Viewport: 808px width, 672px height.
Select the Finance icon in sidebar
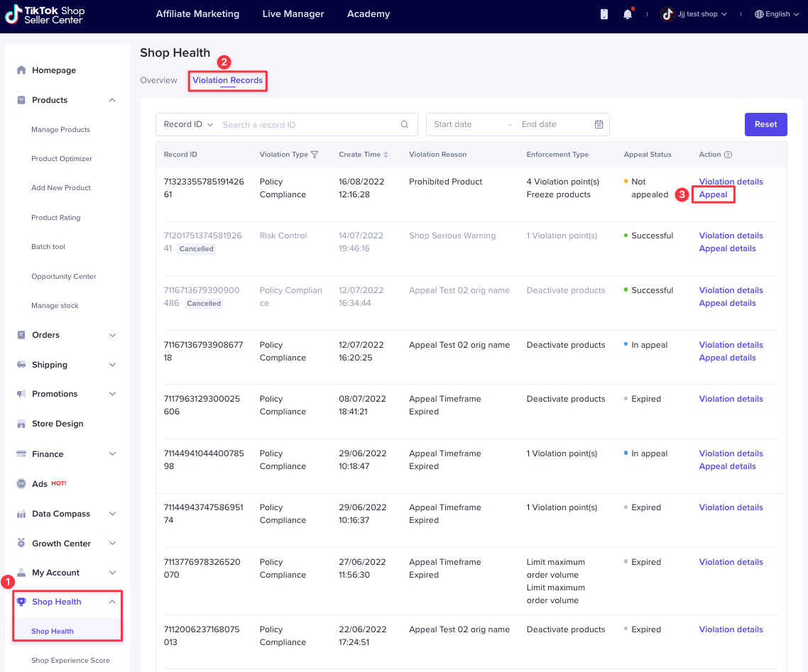[x=21, y=453]
